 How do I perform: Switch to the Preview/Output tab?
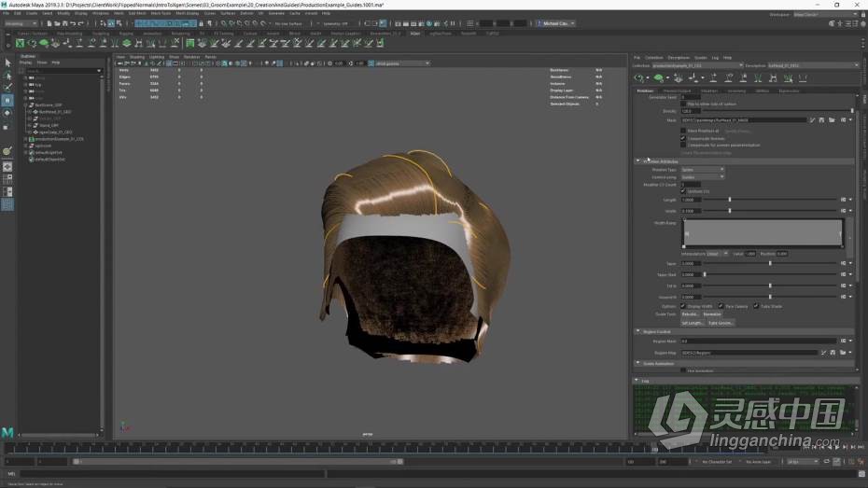(x=677, y=91)
